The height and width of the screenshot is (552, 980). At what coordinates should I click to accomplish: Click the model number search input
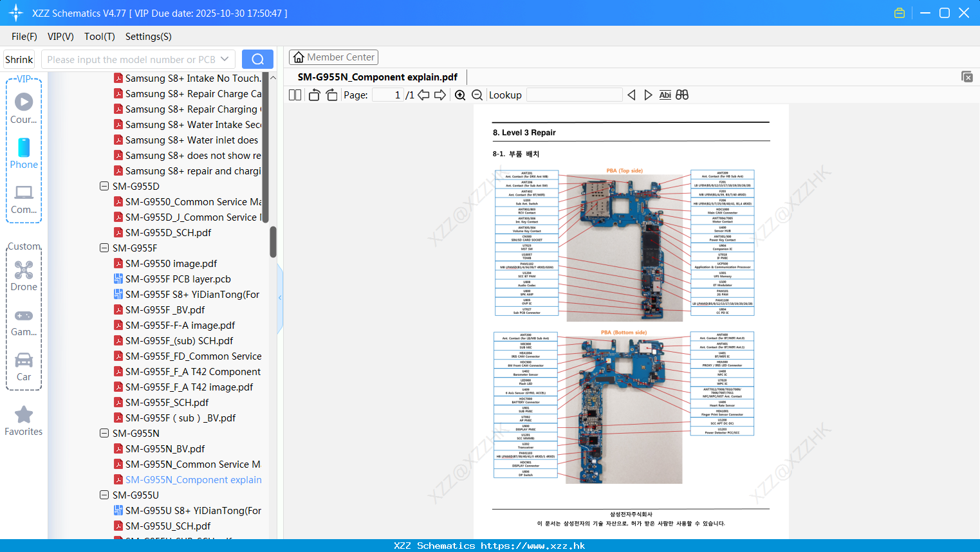(x=131, y=59)
